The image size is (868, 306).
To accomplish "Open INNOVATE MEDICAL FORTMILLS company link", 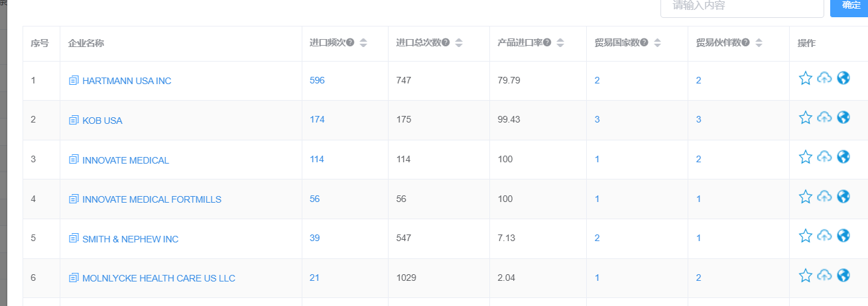I will tap(152, 199).
